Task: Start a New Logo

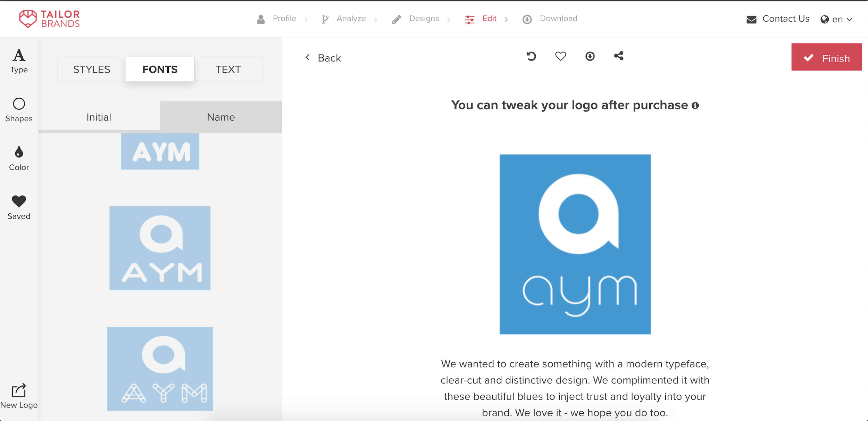Action: pyautogui.click(x=19, y=396)
